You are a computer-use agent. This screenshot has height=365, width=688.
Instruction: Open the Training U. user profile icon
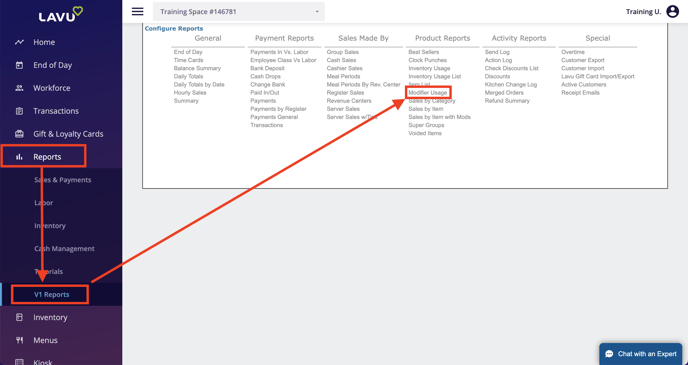[672, 11]
